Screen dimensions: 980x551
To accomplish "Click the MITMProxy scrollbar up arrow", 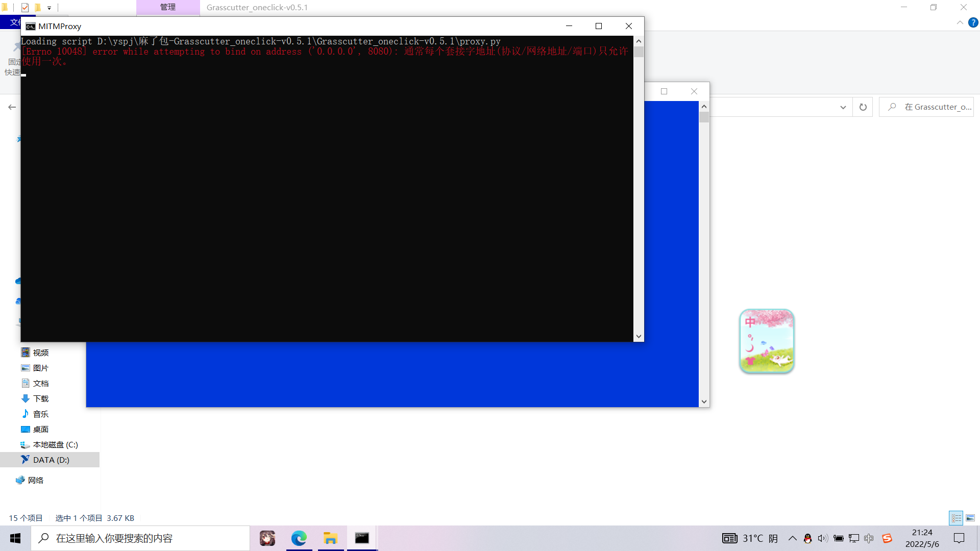I will [x=639, y=41].
